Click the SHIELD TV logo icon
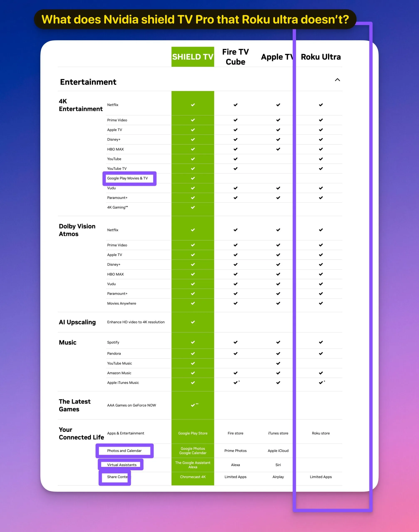 tap(193, 57)
